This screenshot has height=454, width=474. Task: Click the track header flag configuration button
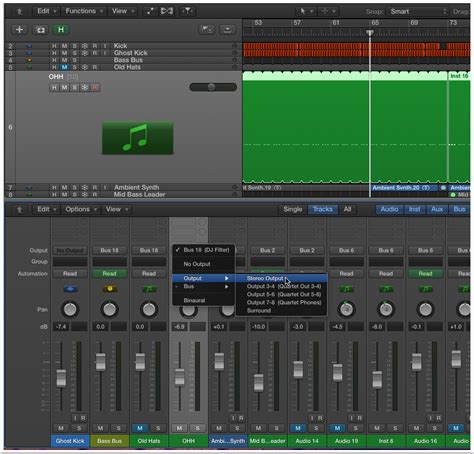[207, 29]
